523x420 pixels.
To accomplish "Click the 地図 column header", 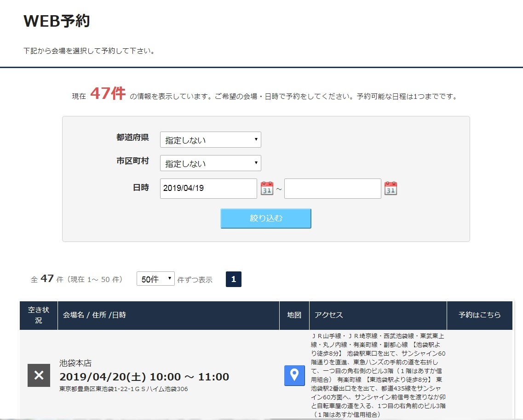I will 294,315.
